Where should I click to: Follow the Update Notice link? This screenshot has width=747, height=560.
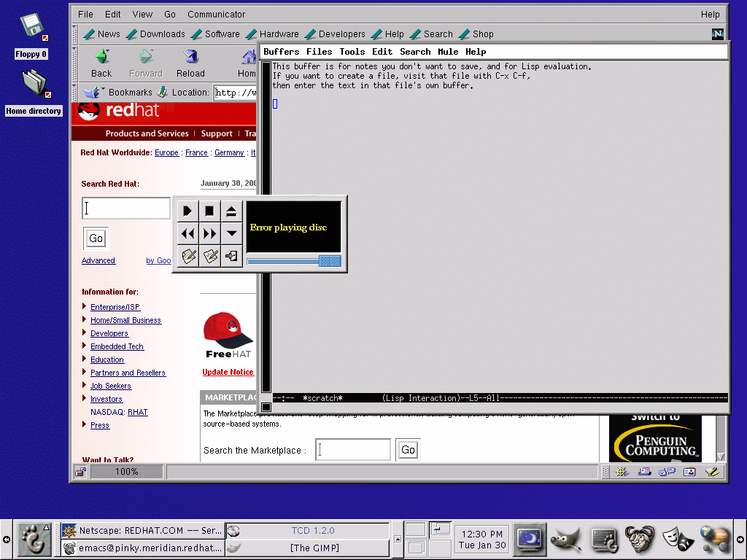pyautogui.click(x=228, y=372)
